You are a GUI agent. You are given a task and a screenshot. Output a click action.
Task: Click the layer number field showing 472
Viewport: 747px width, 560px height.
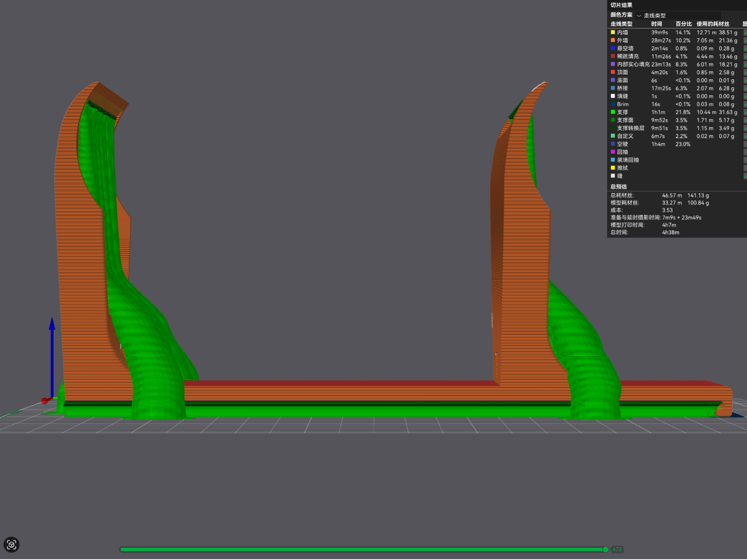click(x=617, y=549)
